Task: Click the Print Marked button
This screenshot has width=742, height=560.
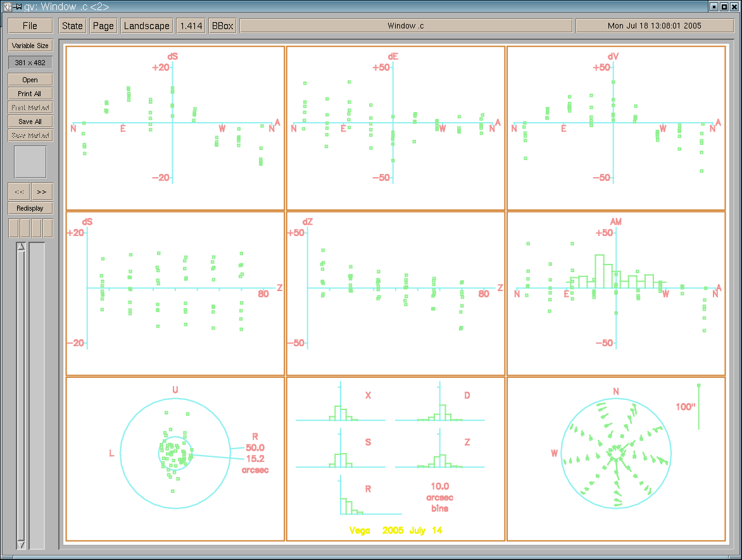Action: pos(30,108)
